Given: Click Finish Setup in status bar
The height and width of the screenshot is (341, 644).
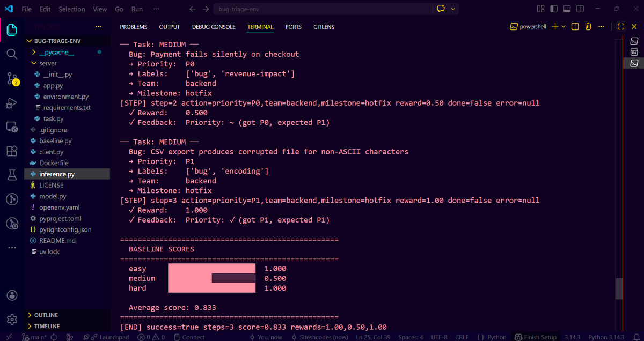Looking at the screenshot, I should [536, 337].
